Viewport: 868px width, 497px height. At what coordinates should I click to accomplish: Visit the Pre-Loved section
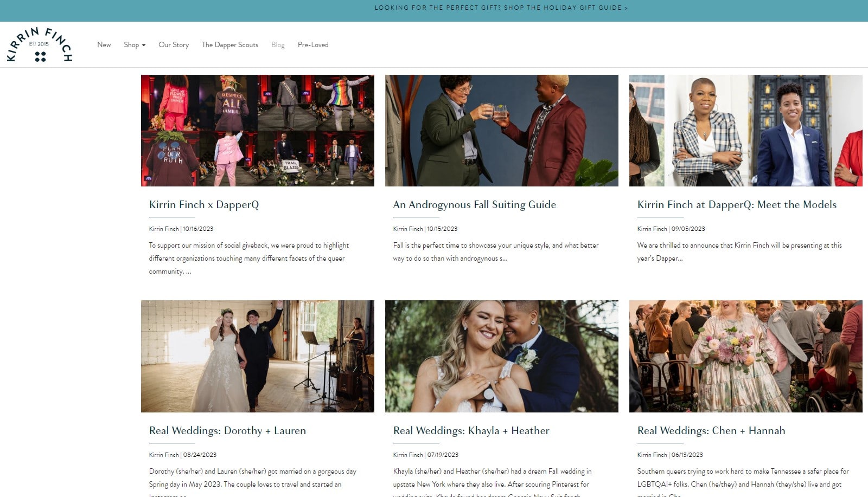313,45
